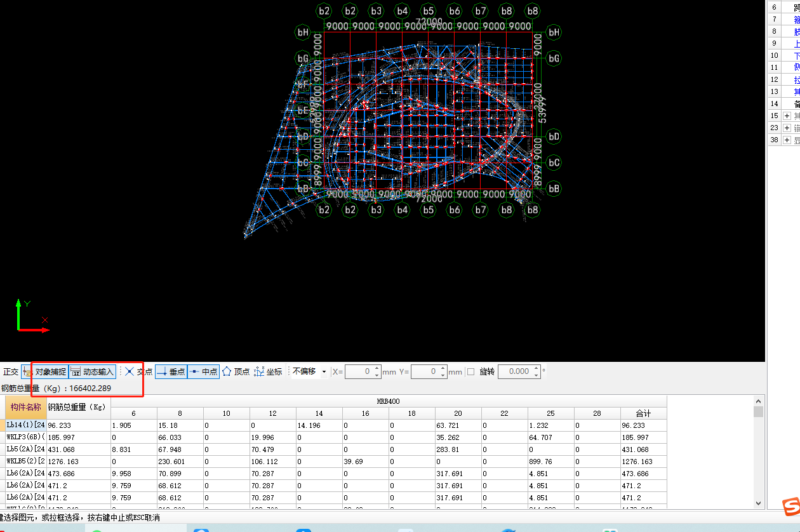This screenshot has width=800, height=532.
Task: Click the cell showing 1276.163 in the weight column
Action: 79,462
